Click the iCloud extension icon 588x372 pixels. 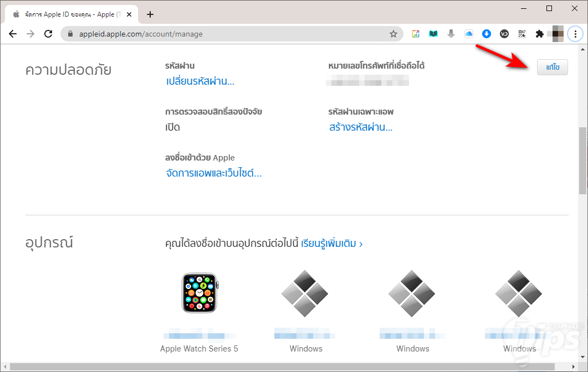(x=469, y=34)
